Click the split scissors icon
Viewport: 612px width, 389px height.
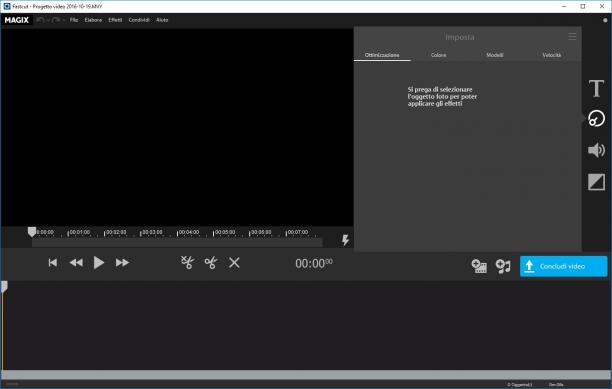pyautogui.click(x=211, y=263)
